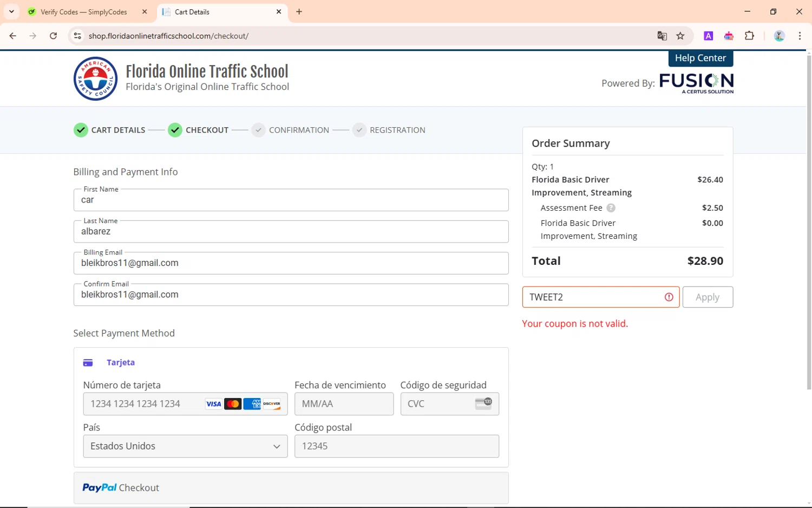
Task: Switch to Verify Codes — SimplyCodes tab
Action: click(x=84, y=12)
